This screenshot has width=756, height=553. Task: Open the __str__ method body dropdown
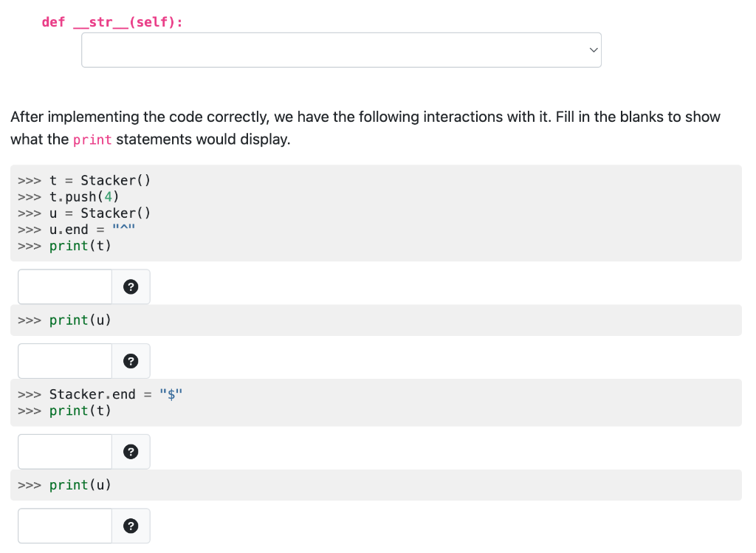click(x=340, y=50)
